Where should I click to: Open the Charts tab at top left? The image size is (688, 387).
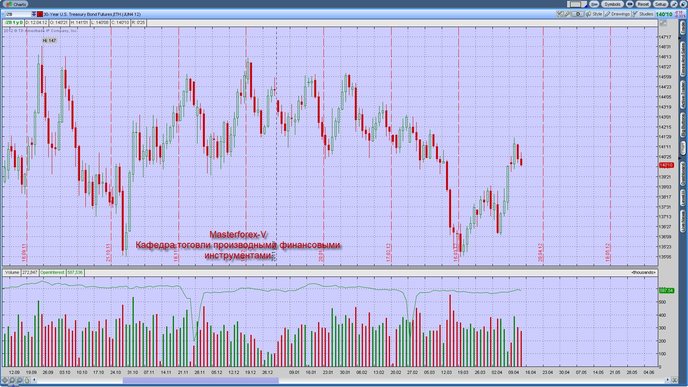pos(15,4)
